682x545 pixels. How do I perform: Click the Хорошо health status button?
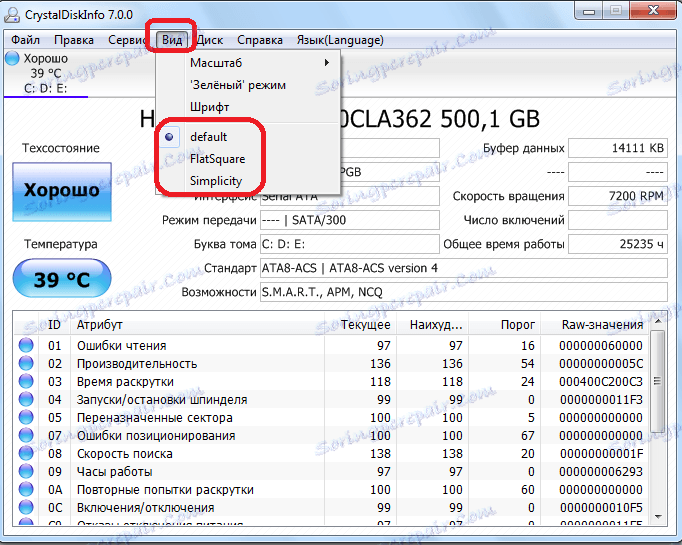point(62,191)
